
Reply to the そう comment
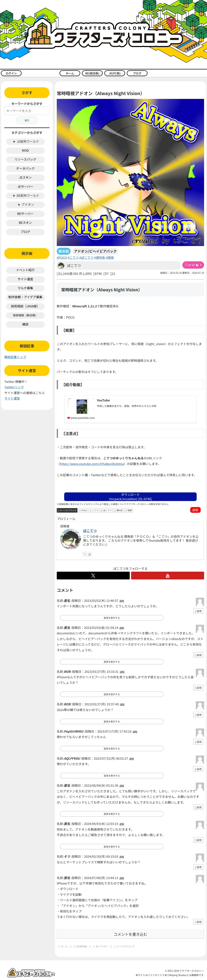198,867
